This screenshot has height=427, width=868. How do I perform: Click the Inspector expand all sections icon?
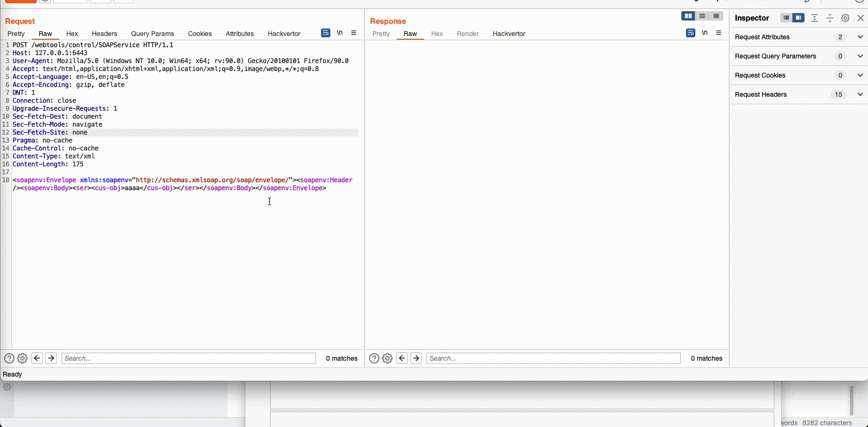(814, 18)
